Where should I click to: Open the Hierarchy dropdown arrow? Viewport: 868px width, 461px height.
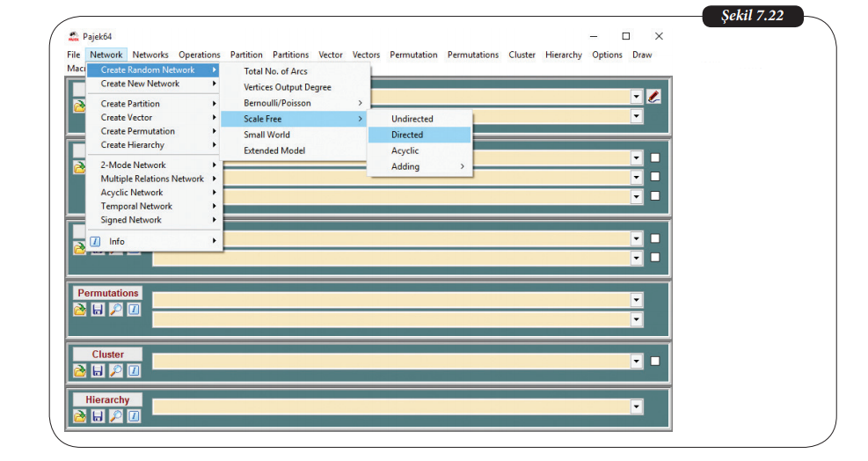tap(637, 406)
